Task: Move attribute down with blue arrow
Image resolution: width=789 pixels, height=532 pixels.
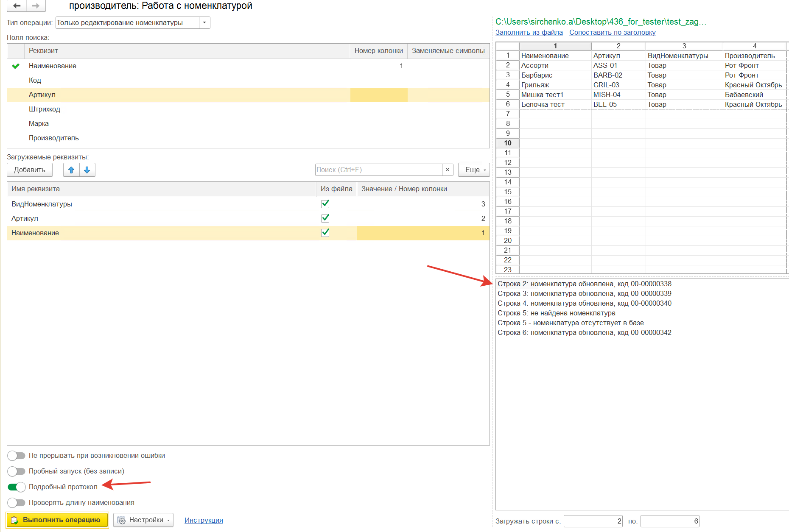Action: (87, 170)
